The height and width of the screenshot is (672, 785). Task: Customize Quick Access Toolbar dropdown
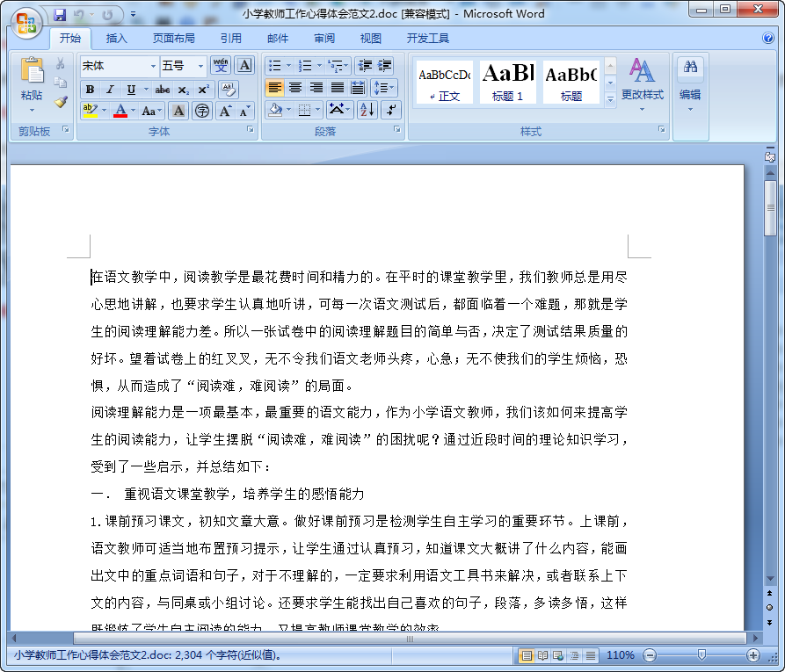[x=133, y=15]
